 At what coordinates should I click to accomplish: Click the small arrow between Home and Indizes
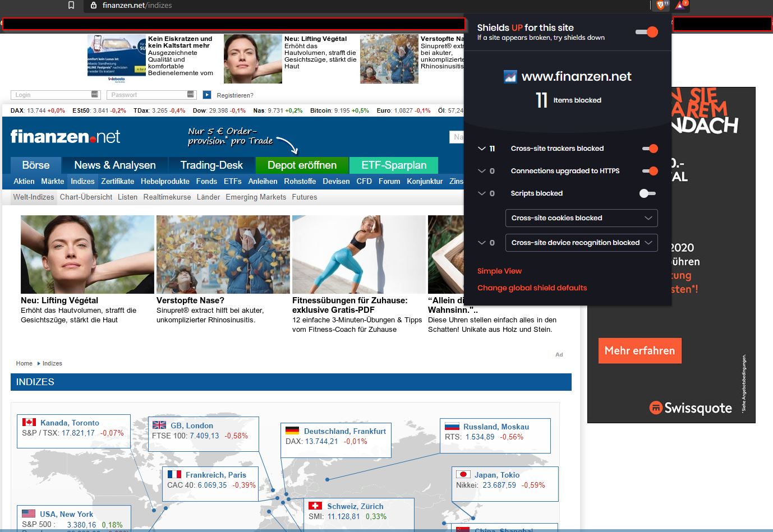[x=39, y=363]
